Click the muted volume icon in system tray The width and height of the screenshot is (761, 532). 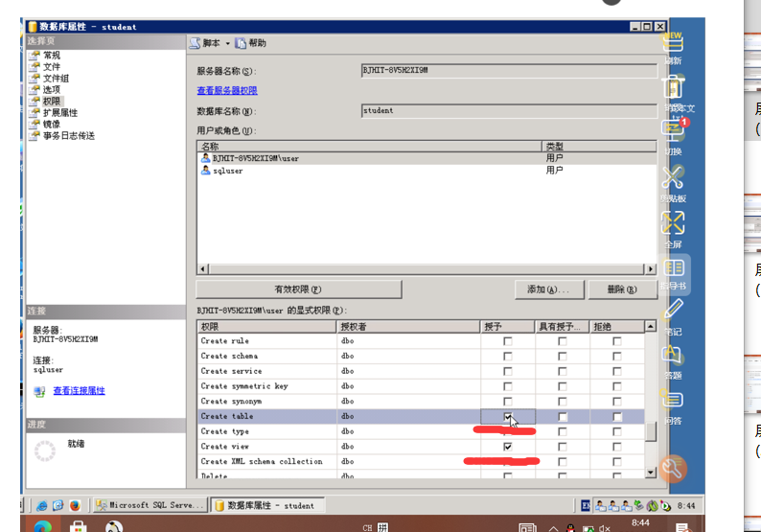[x=604, y=528]
